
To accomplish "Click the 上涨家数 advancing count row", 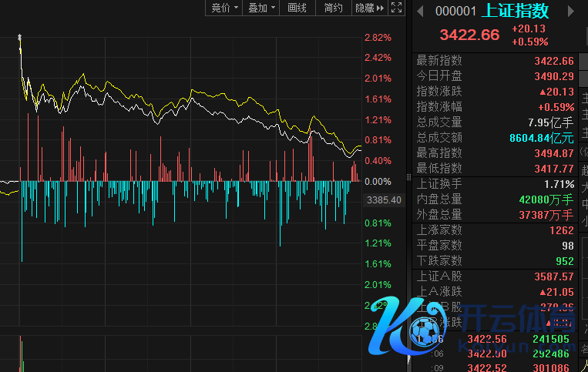I will pyautogui.click(x=495, y=230).
